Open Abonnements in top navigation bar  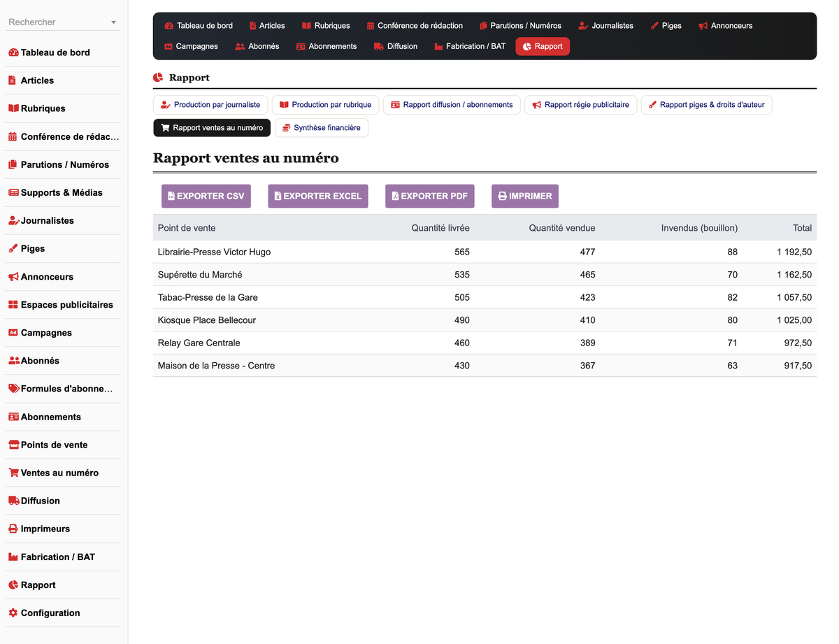pyautogui.click(x=327, y=46)
